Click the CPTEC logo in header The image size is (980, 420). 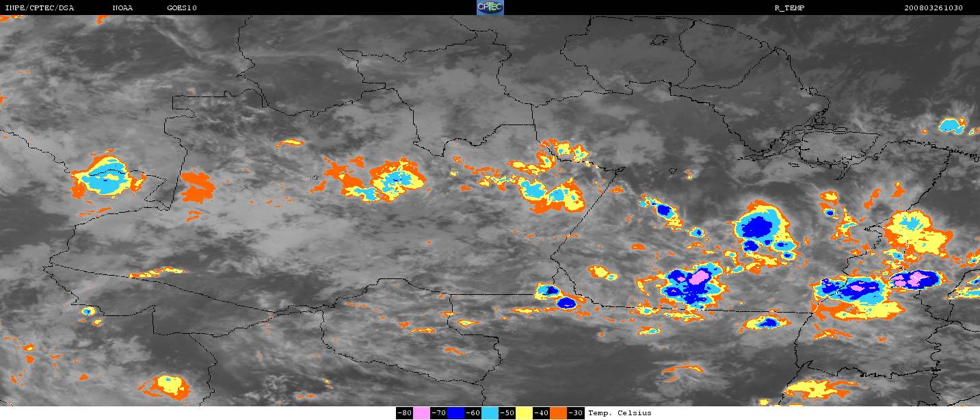(490, 8)
